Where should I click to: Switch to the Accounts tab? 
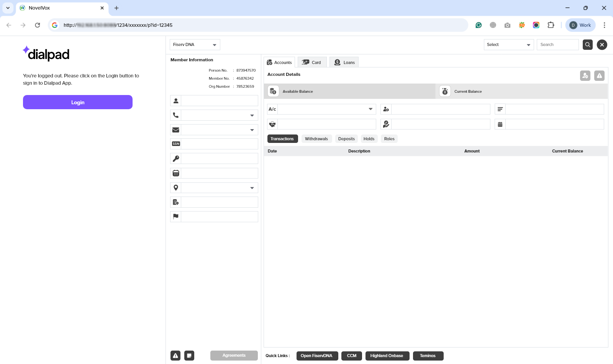click(x=279, y=62)
